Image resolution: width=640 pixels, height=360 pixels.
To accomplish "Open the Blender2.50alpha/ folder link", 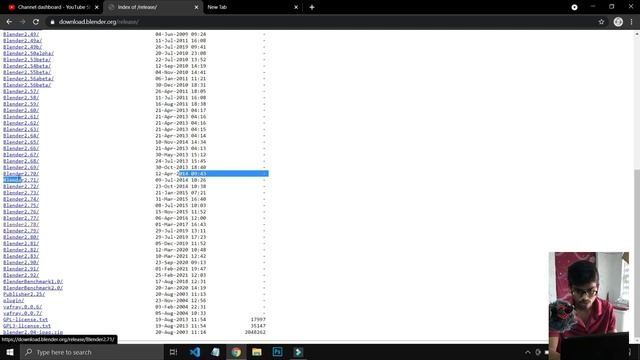I will 28,53.
